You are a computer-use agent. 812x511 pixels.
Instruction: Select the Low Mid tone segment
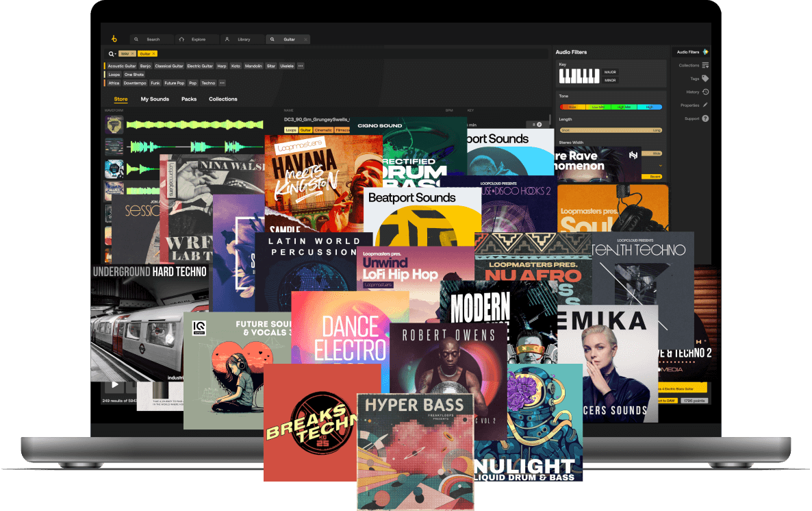point(598,108)
